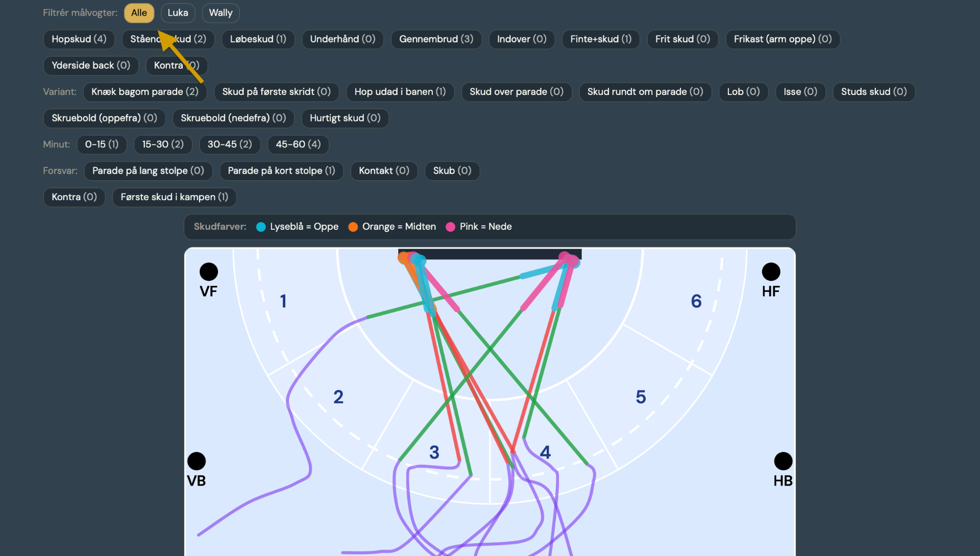Click the light blue Oppe legend dot
The image size is (980, 556).
(261, 227)
